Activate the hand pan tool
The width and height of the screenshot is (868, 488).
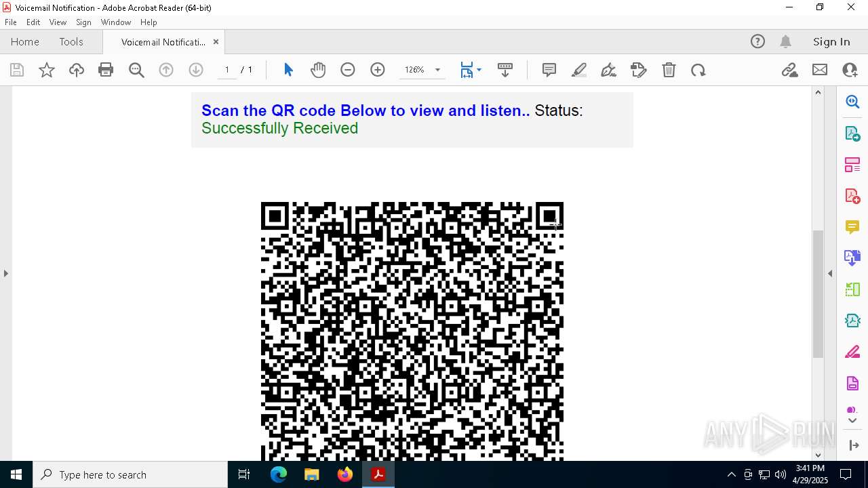(318, 70)
